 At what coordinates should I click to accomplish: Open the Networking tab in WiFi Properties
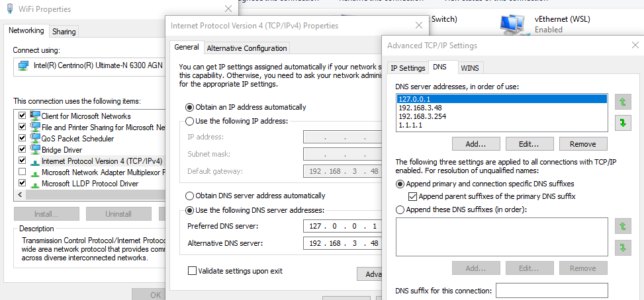point(26,30)
